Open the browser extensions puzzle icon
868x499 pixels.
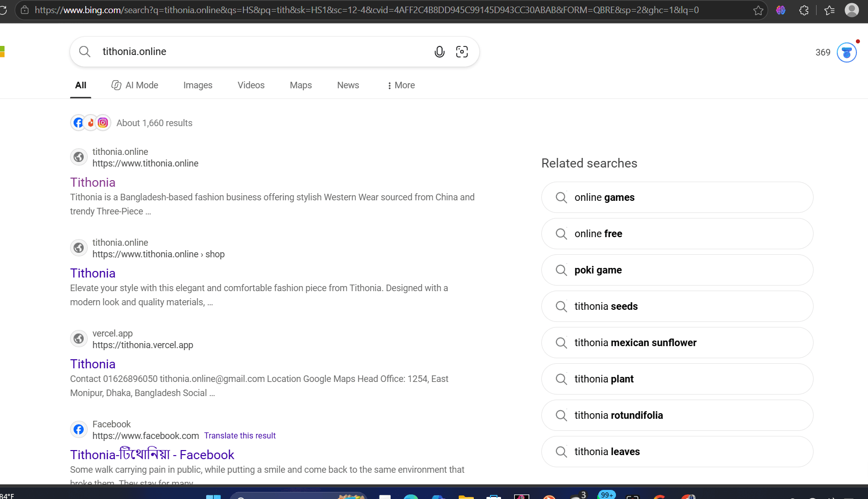[804, 10]
